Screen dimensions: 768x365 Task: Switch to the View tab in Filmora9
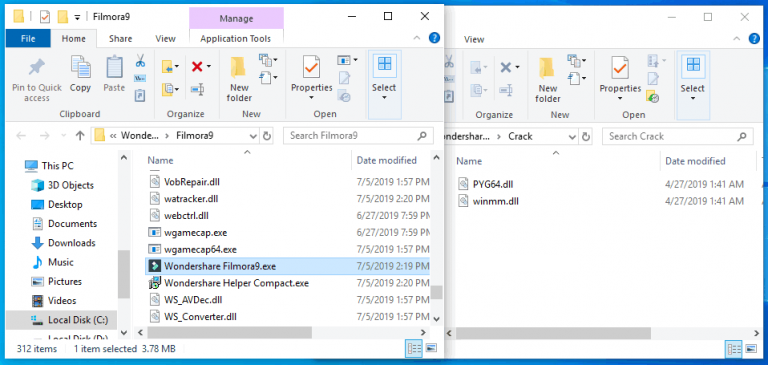[166, 39]
